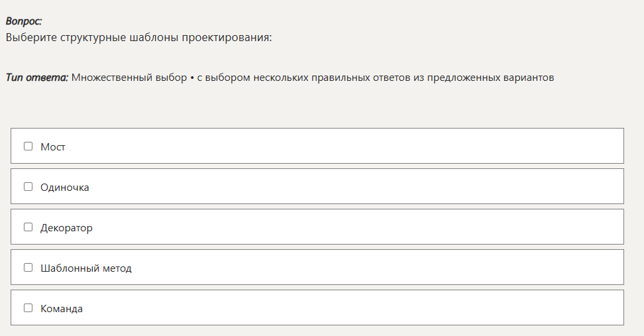Screen dimensions: 644x336
Task: Click the Мост answer label text
Action: pos(53,147)
